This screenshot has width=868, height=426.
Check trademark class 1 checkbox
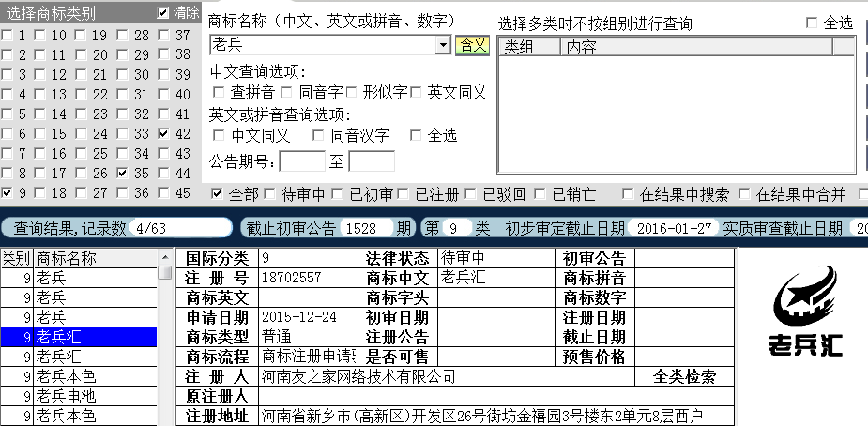(7, 36)
